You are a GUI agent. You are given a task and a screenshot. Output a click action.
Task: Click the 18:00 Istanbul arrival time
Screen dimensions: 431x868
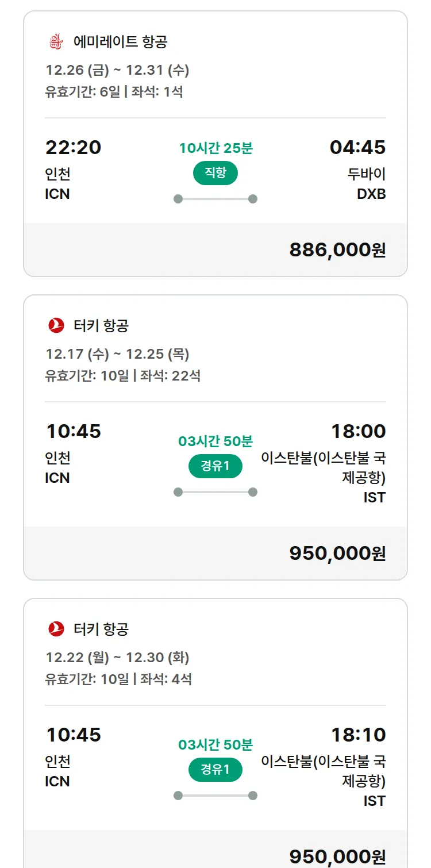tap(358, 432)
